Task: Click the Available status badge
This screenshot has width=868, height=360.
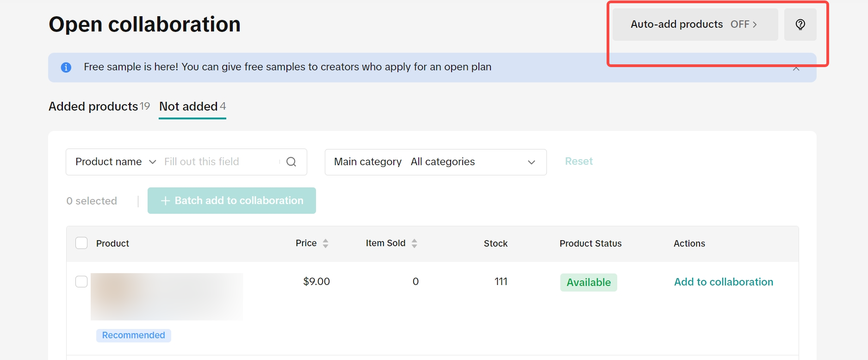Action: point(589,282)
